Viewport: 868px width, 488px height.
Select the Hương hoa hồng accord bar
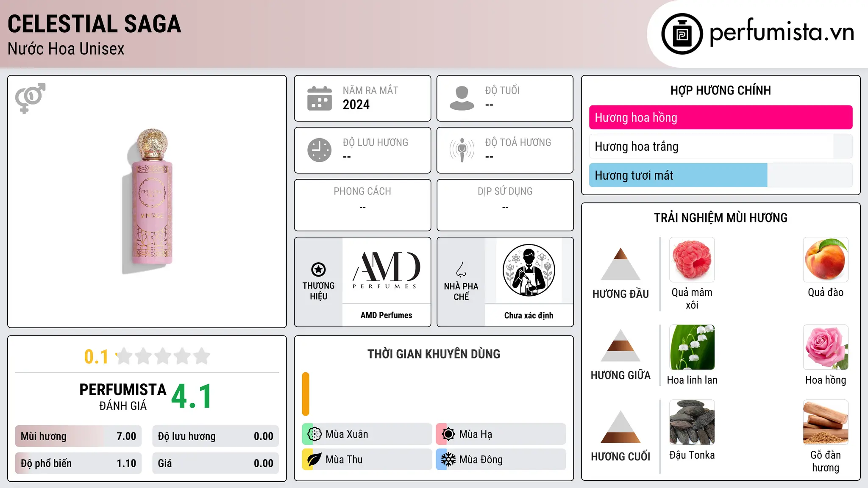[721, 117]
